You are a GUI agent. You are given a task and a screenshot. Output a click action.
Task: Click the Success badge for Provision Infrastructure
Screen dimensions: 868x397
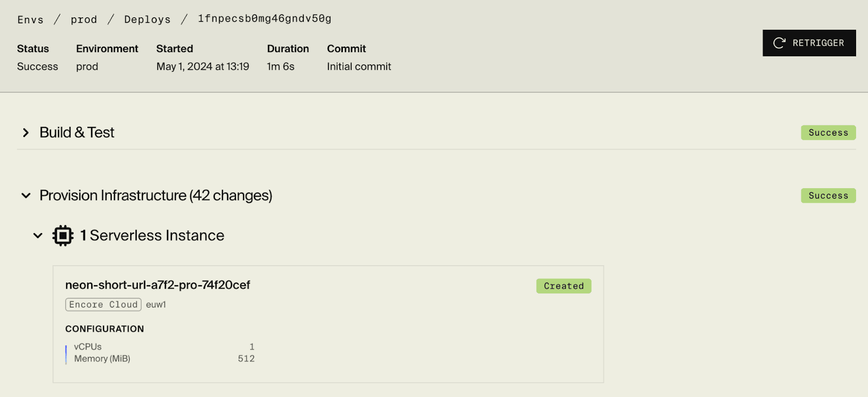828,195
